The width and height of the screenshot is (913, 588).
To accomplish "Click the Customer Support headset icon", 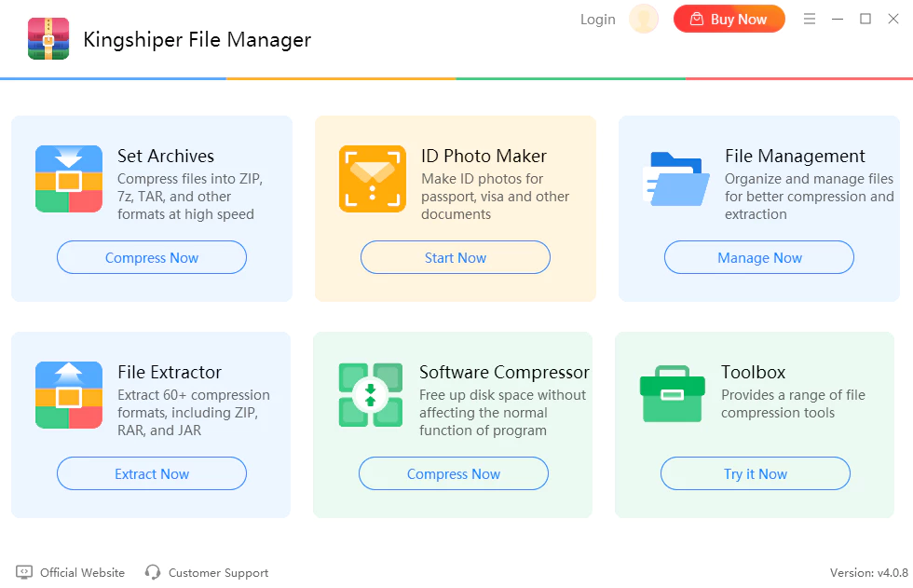I will click(153, 572).
